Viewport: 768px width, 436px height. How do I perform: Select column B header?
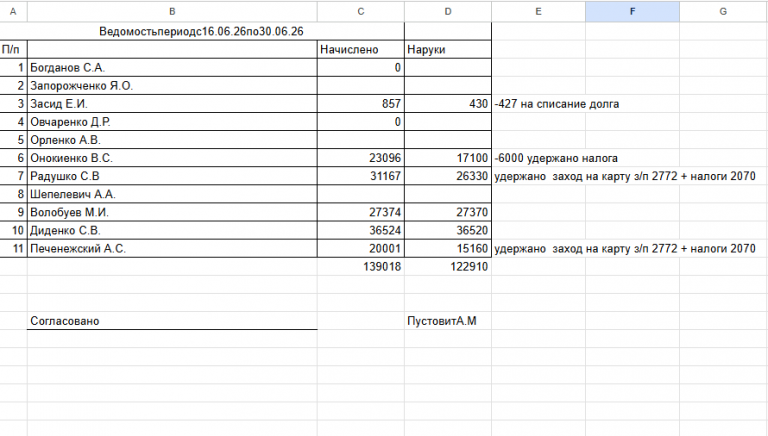172,11
